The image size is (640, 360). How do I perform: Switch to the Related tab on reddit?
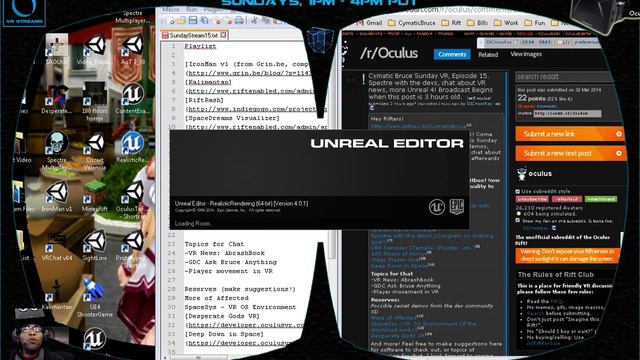[x=488, y=54]
